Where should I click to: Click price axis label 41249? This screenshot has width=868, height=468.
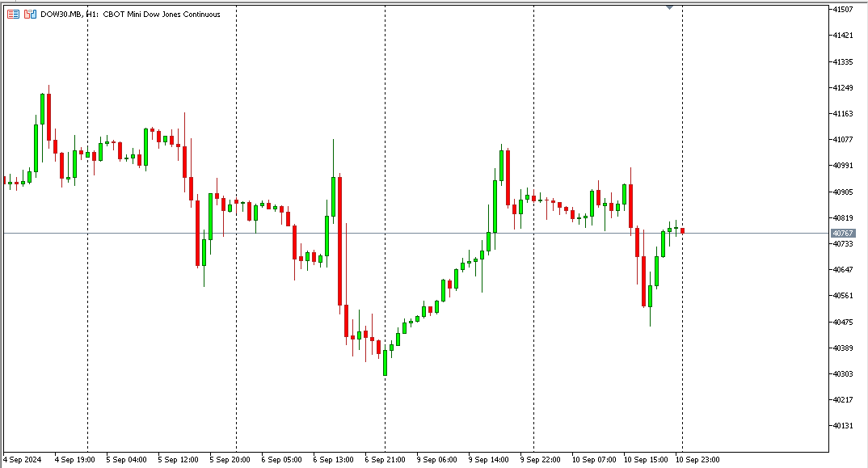click(843, 87)
